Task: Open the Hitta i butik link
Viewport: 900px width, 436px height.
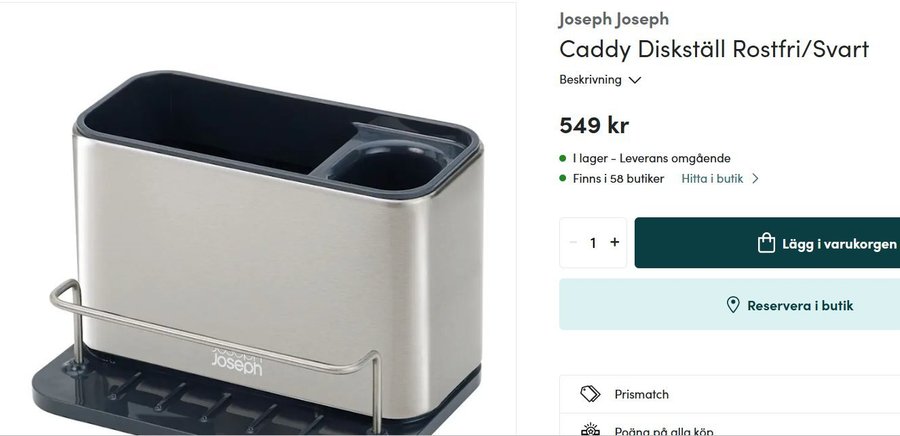Action: point(712,178)
